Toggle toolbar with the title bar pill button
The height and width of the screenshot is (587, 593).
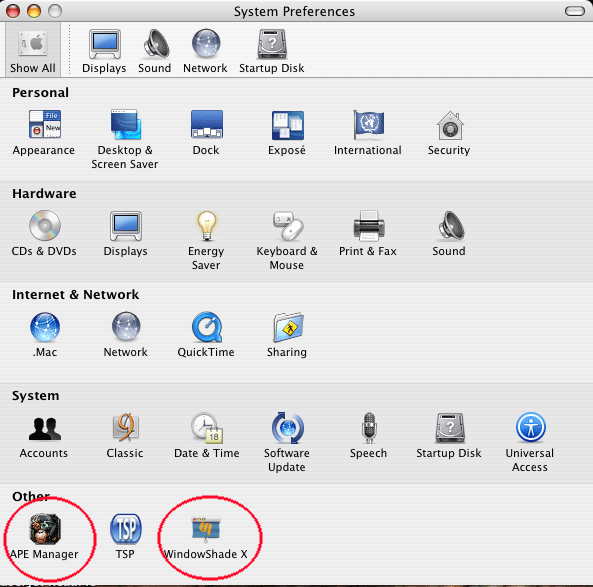(575, 11)
